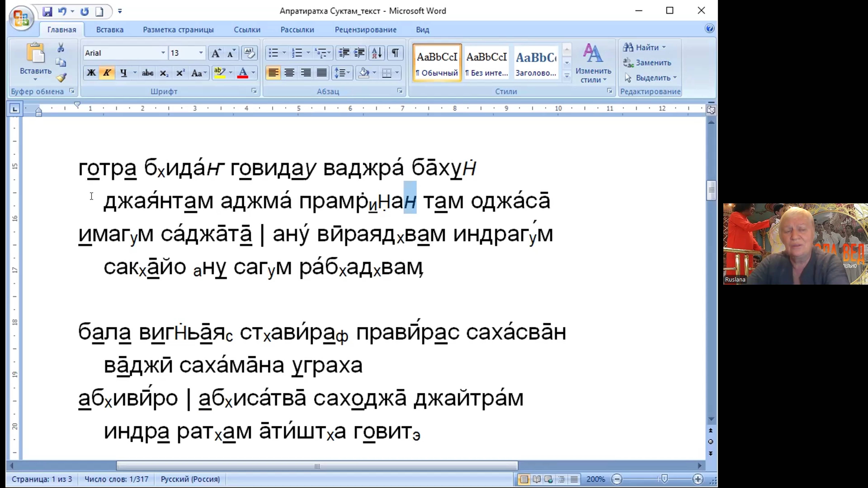Open the Рецензирование ribbon tab

[365, 30]
